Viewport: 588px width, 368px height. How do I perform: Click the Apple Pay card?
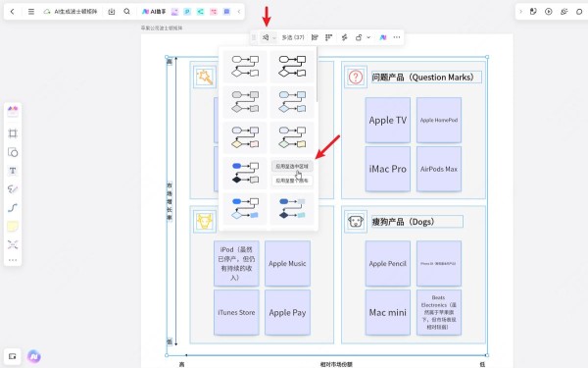tap(287, 312)
